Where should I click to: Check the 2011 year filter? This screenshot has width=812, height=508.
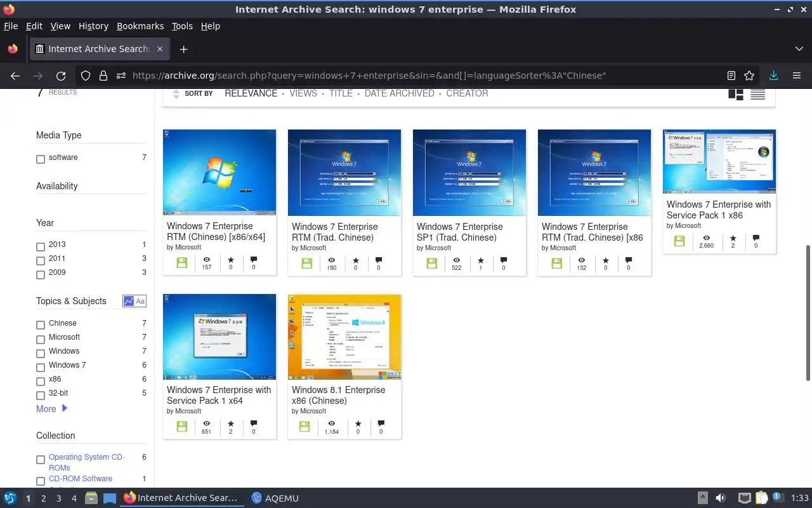coord(41,261)
